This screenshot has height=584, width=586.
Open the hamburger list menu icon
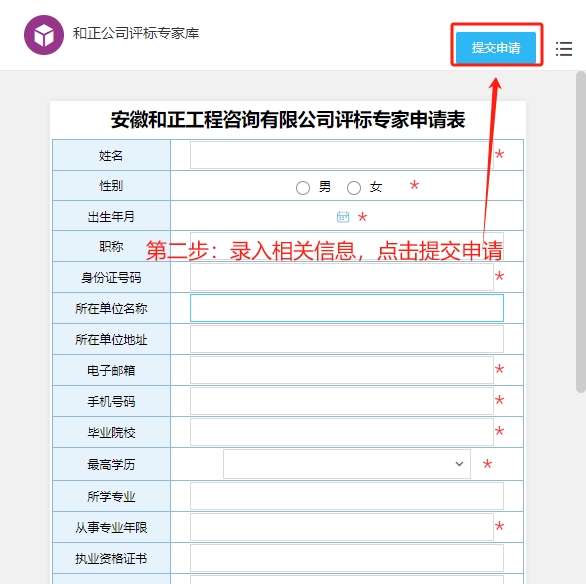click(564, 49)
